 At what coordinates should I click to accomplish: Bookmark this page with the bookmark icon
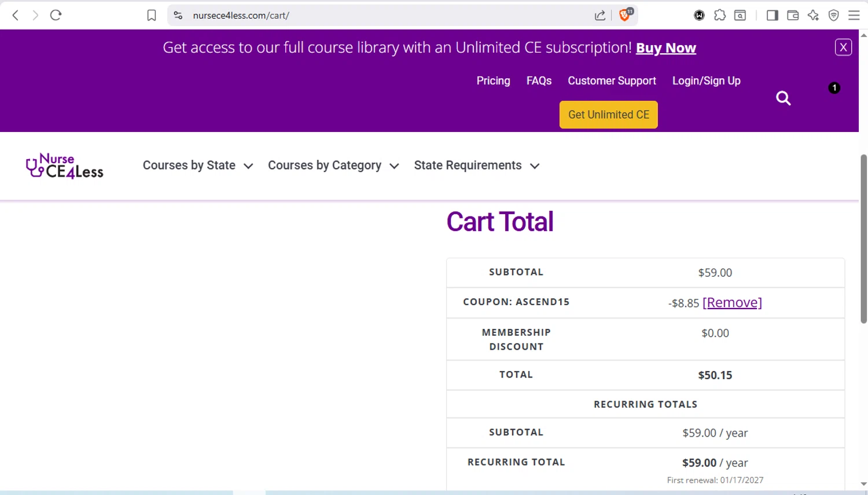[152, 16]
